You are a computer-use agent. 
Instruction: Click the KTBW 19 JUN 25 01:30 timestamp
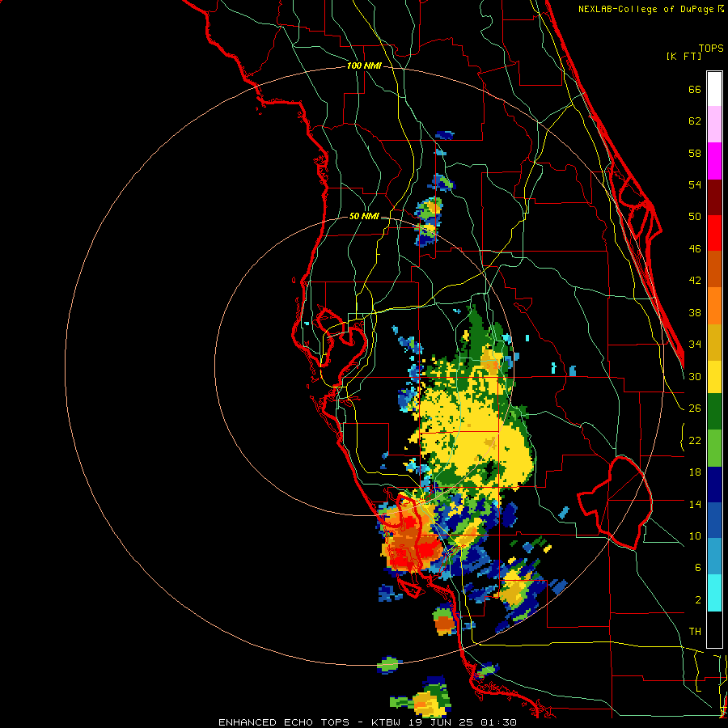444,722
